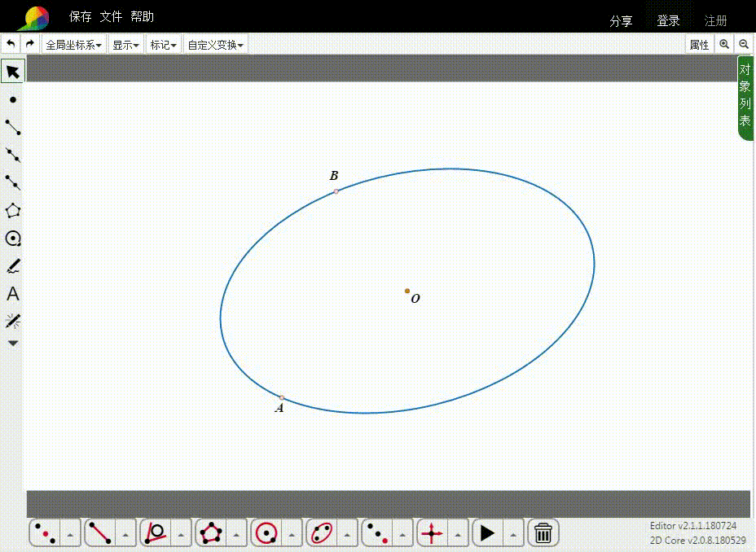Screen dimensions: 756x552
Task: Open the 自定义变换 dropdown menu
Action: (215, 45)
